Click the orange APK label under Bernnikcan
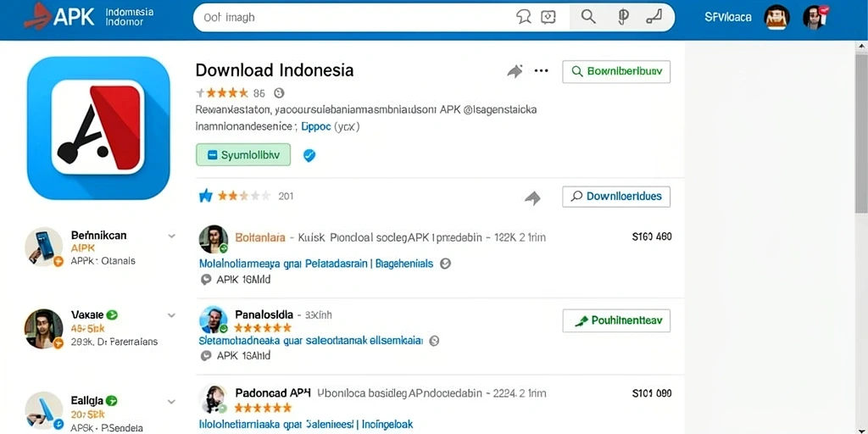Screen dimensions: 868x434 (x=83, y=248)
